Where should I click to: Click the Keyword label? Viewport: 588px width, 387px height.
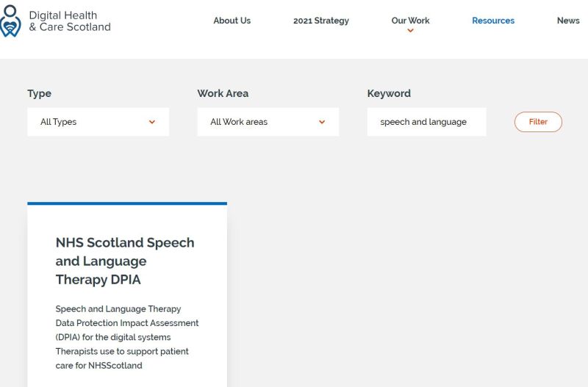pos(389,93)
